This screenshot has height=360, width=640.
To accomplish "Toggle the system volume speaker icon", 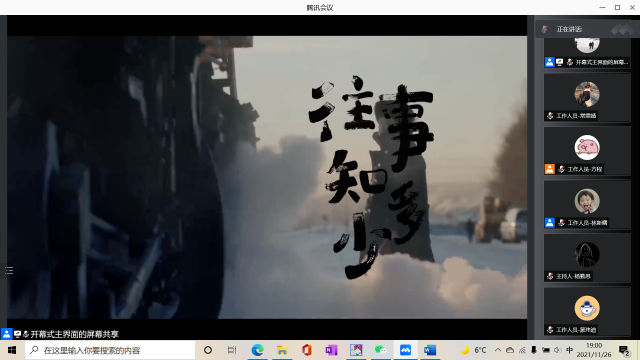I will point(558,350).
